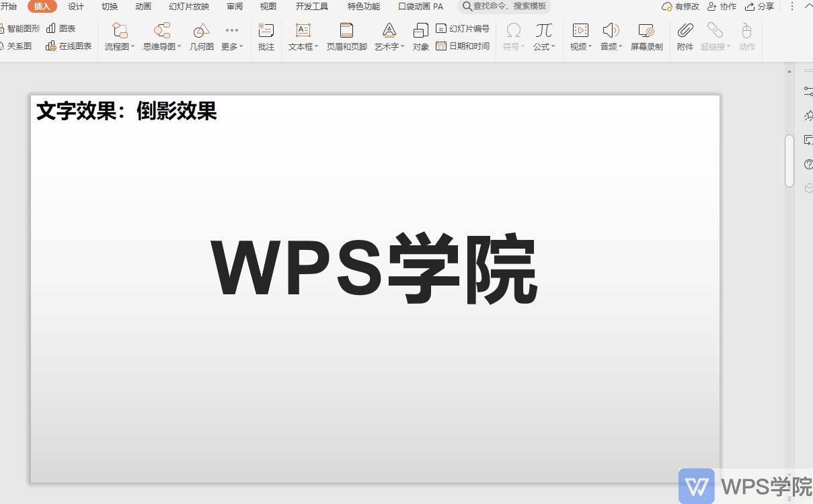Open the star animation icon in right sidebar
Screen dimensions: 813x504
tap(808, 116)
